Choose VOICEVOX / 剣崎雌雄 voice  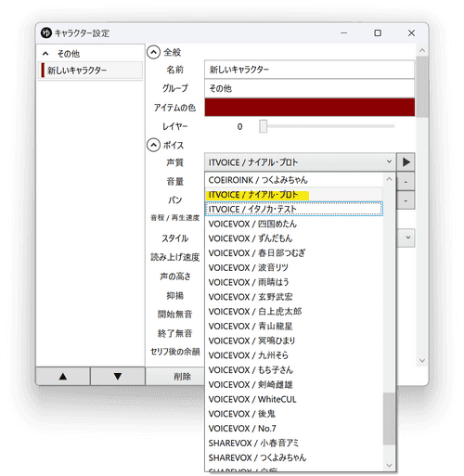[294, 385]
